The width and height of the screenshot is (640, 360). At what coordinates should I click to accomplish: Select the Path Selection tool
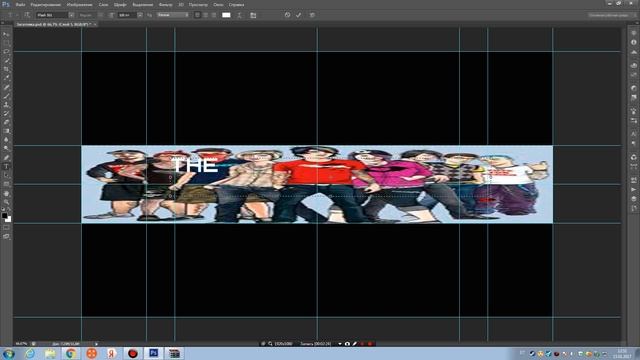click(x=6, y=175)
